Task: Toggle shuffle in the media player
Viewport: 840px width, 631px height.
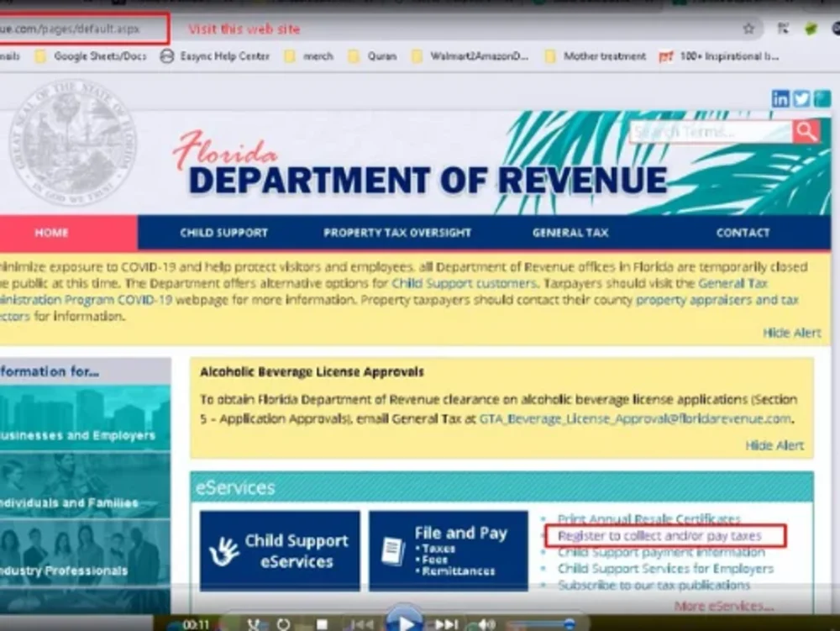Action: click(254, 624)
